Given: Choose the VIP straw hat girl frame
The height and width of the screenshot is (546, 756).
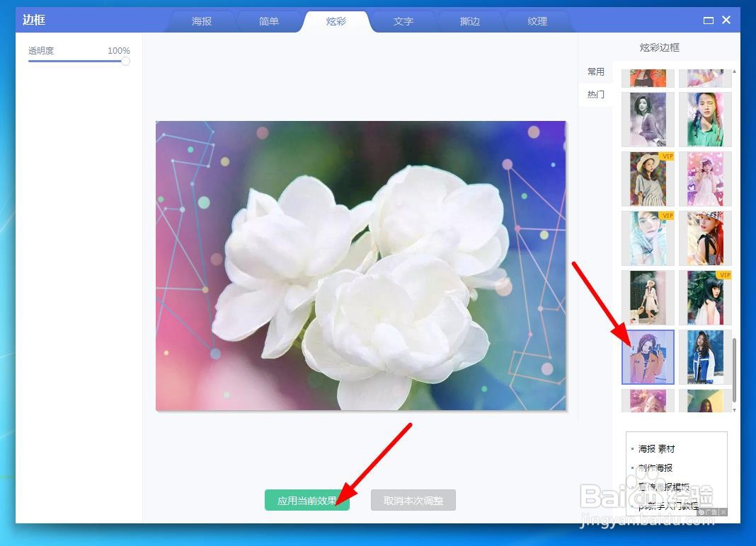Looking at the screenshot, I should (648, 179).
